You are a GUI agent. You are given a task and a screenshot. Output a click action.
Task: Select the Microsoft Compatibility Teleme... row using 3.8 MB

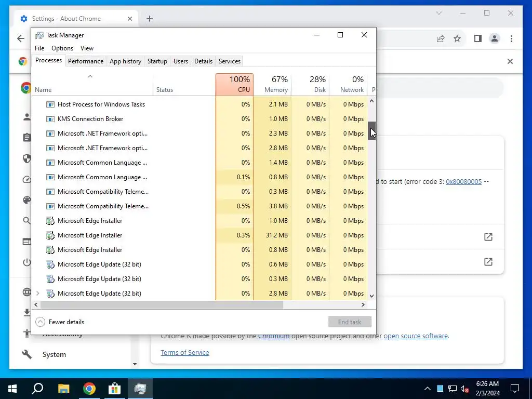(200, 206)
